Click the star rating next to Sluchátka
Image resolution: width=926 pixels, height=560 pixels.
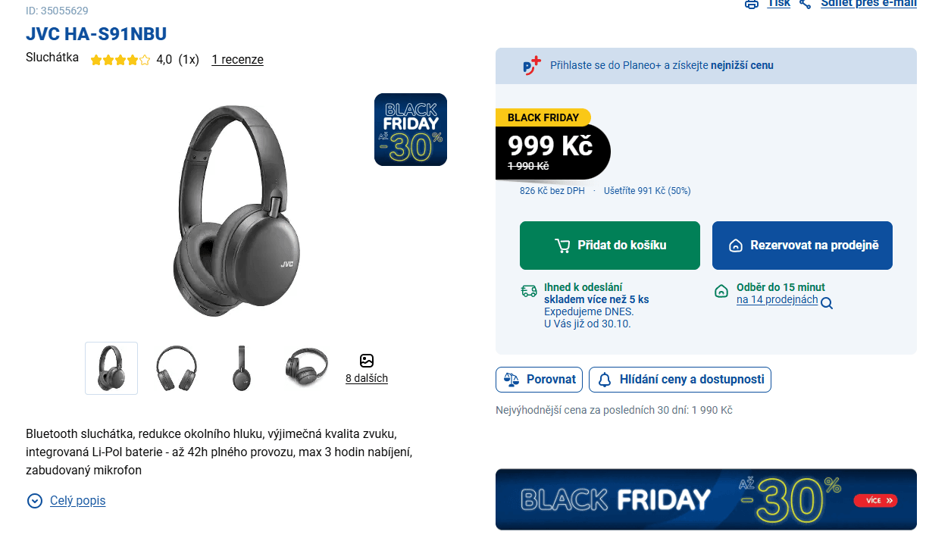[120, 60]
